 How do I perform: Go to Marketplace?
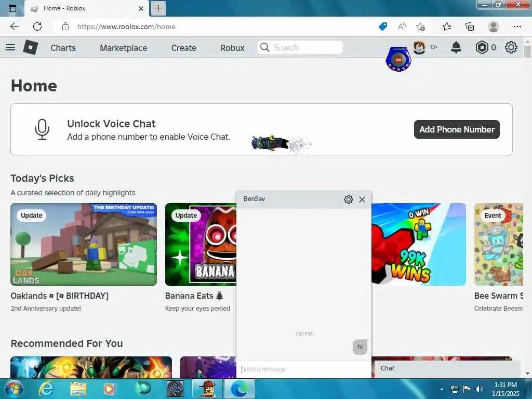pos(124,48)
